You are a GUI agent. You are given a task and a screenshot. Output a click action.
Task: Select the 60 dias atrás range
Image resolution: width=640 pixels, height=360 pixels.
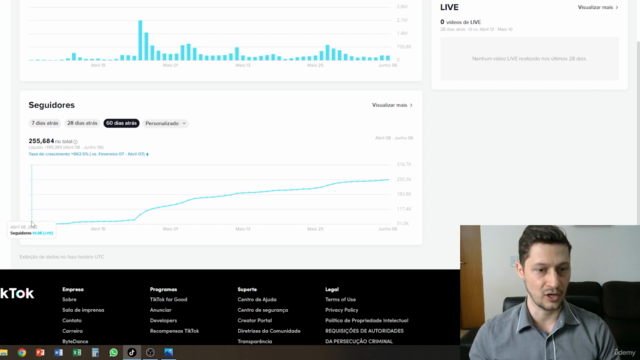click(x=121, y=123)
